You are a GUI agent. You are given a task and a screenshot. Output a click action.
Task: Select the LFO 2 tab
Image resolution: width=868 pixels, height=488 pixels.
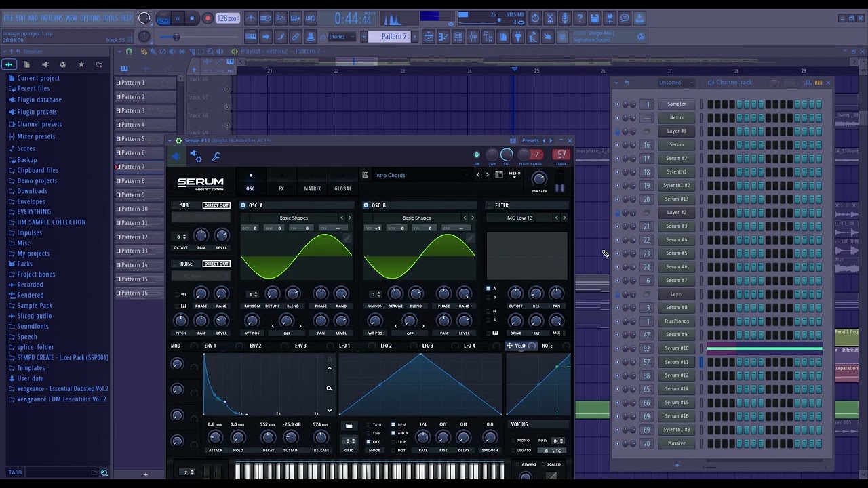[386, 346]
